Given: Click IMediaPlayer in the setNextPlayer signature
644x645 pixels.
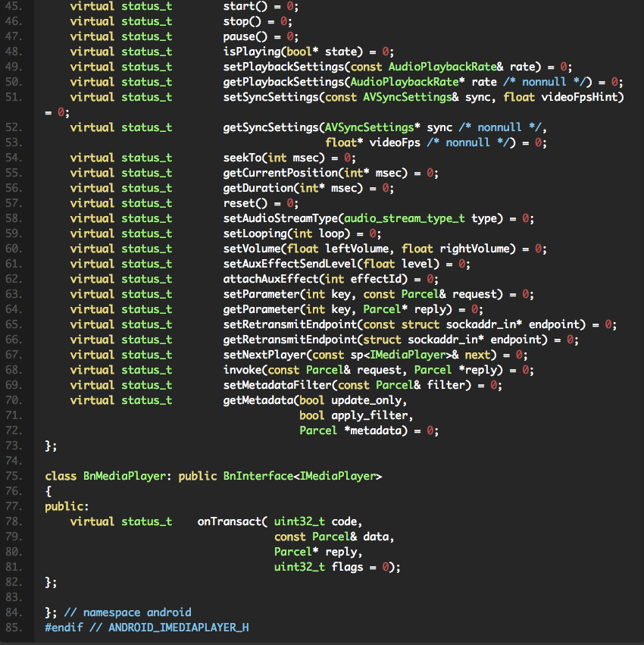Looking at the screenshot, I should 408,355.
